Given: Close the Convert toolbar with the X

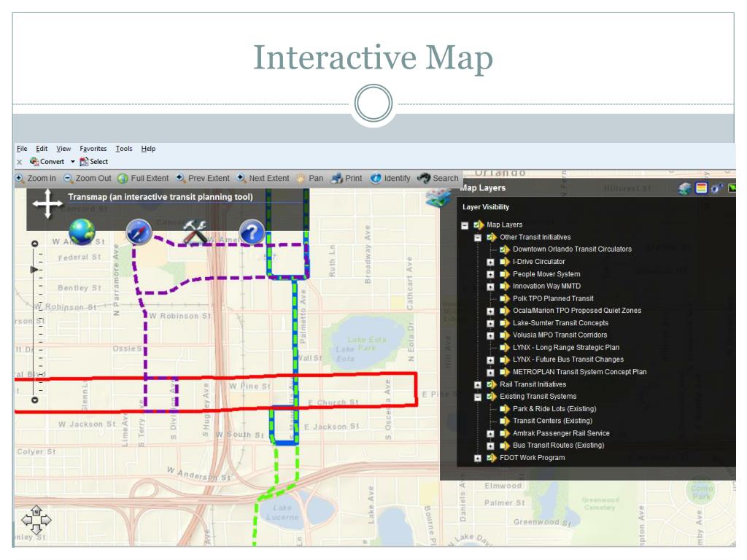Looking at the screenshot, I should click(20, 162).
